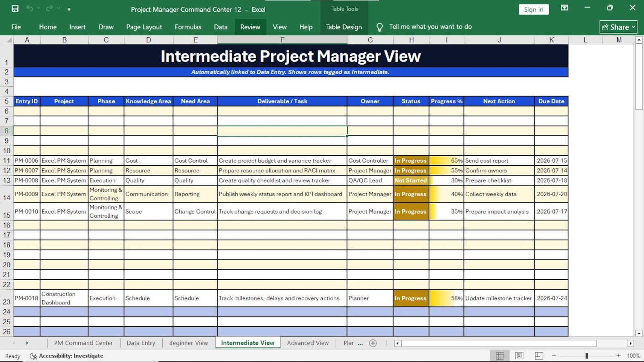Click the Undo arrow icon
The height and width of the screenshot is (362, 644).
pyautogui.click(x=30, y=9)
